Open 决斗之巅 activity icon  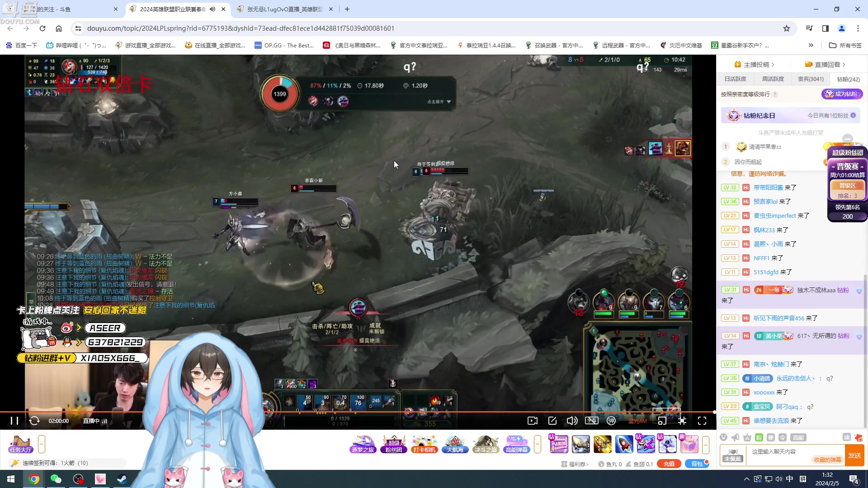[486, 444]
